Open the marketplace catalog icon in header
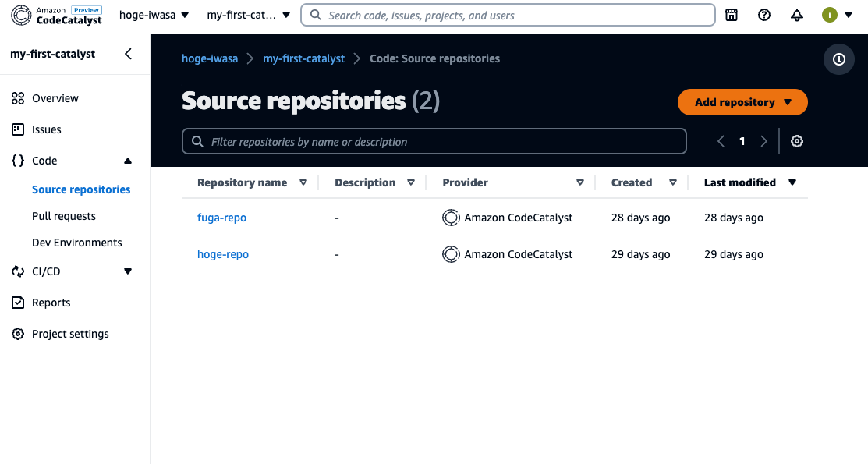 (x=732, y=16)
